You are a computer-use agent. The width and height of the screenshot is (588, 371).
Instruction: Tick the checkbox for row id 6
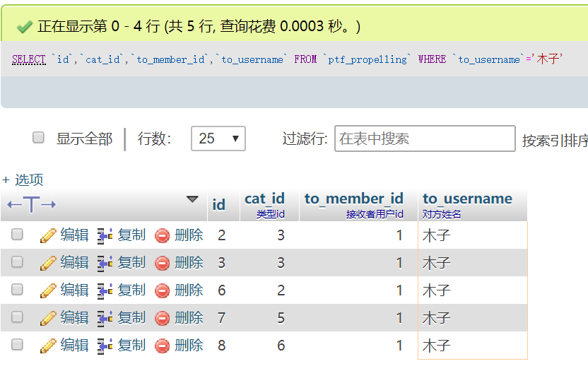17,290
